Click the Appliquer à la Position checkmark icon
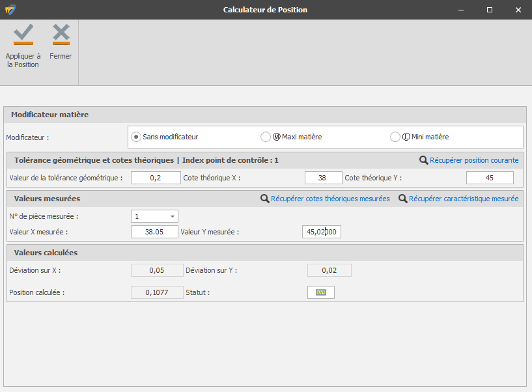This screenshot has height=392, width=532. [x=23, y=34]
